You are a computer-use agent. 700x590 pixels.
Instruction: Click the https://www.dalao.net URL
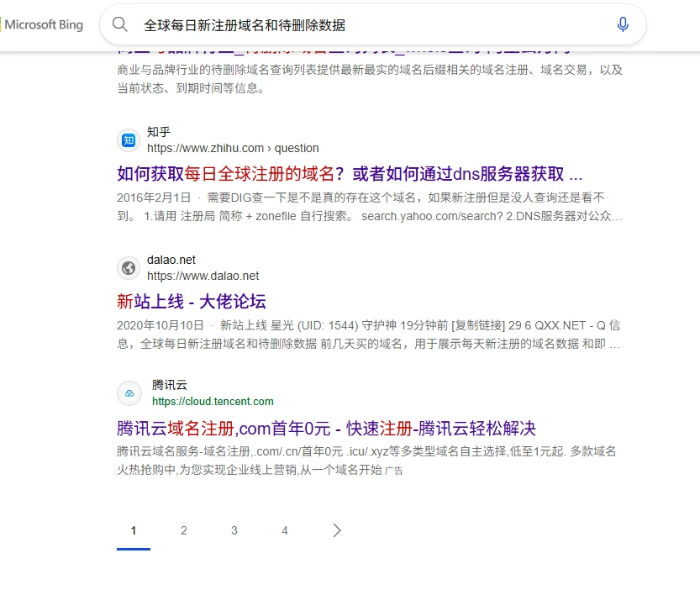pyautogui.click(x=203, y=276)
